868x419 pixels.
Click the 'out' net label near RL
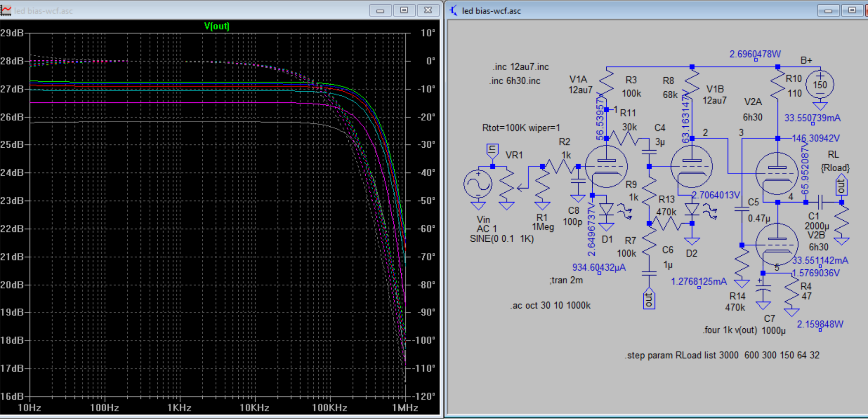tap(841, 186)
